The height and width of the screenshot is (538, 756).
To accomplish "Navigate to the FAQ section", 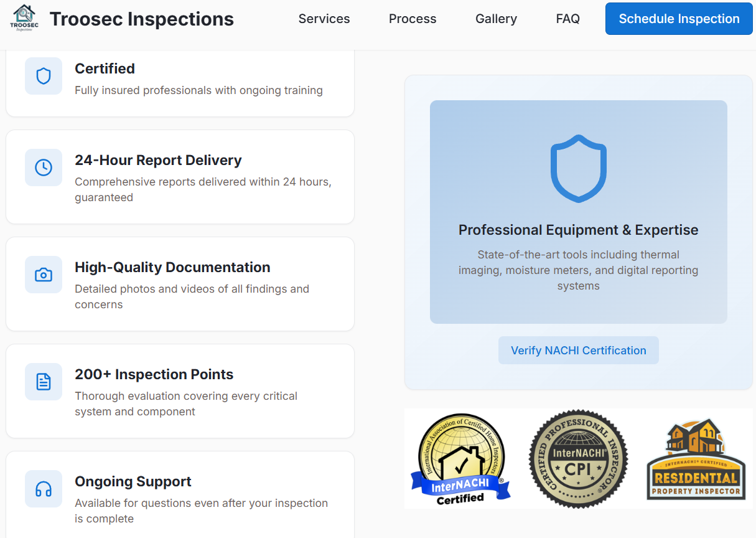I will (x=568, y=19).
